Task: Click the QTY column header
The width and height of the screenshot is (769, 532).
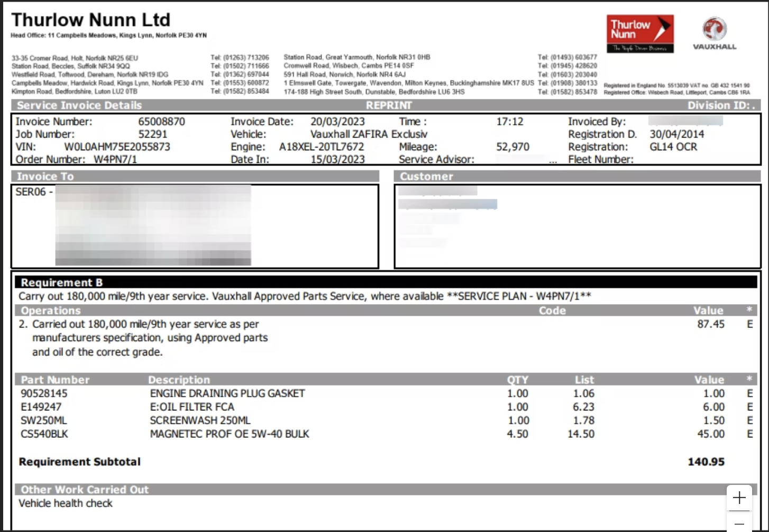Action: tap(517, 380)
